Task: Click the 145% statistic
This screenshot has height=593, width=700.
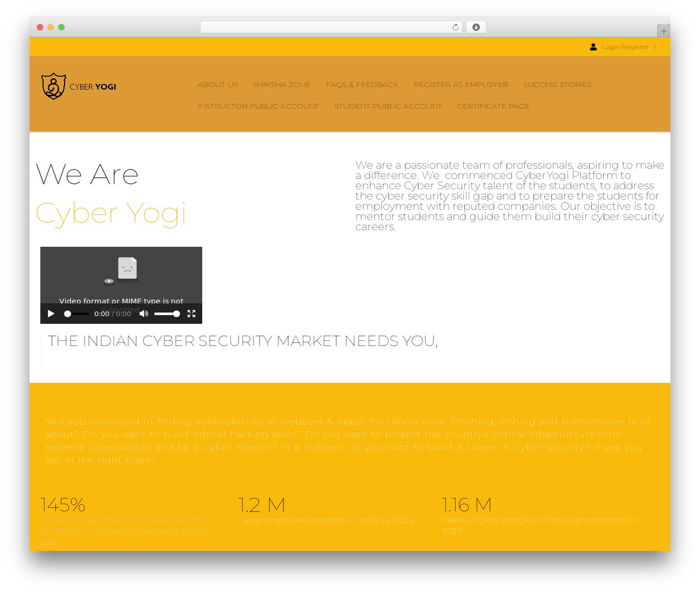Action: pos(63,504)
